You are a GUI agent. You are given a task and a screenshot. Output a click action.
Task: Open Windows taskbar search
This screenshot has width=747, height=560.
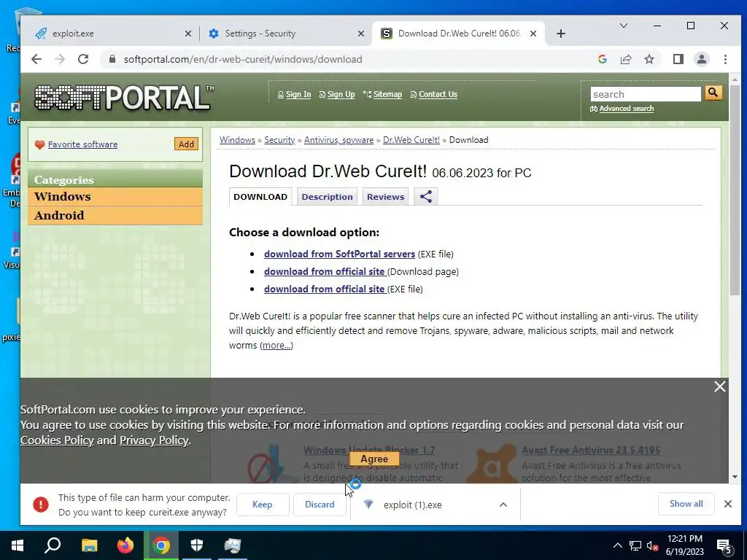click(x=53, y=545)
